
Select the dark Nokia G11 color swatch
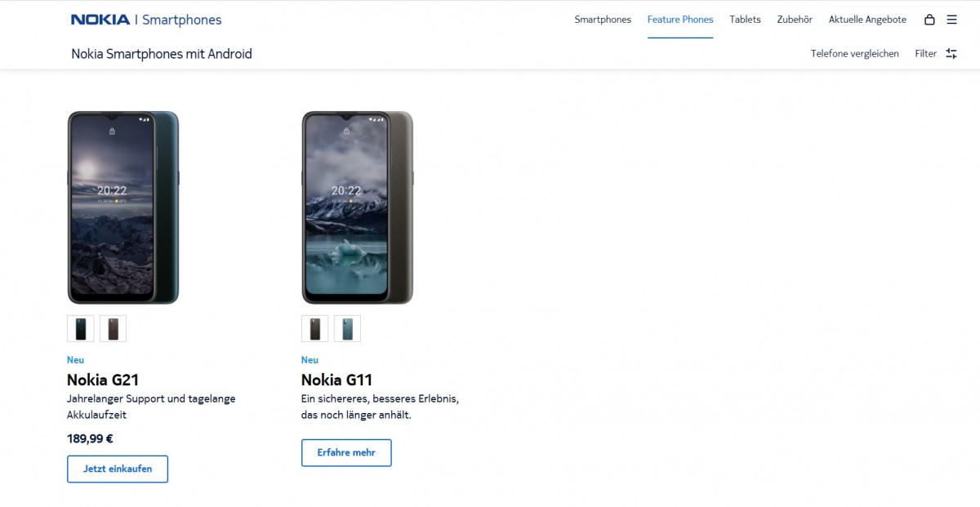tap(315, 329)
